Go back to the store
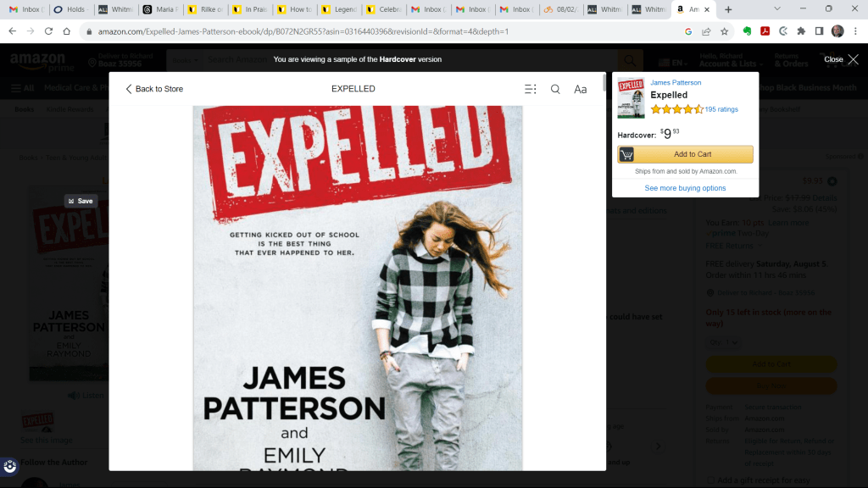Image resolution: width=868 pixels, height=488 pixels. tap(154, 89)
